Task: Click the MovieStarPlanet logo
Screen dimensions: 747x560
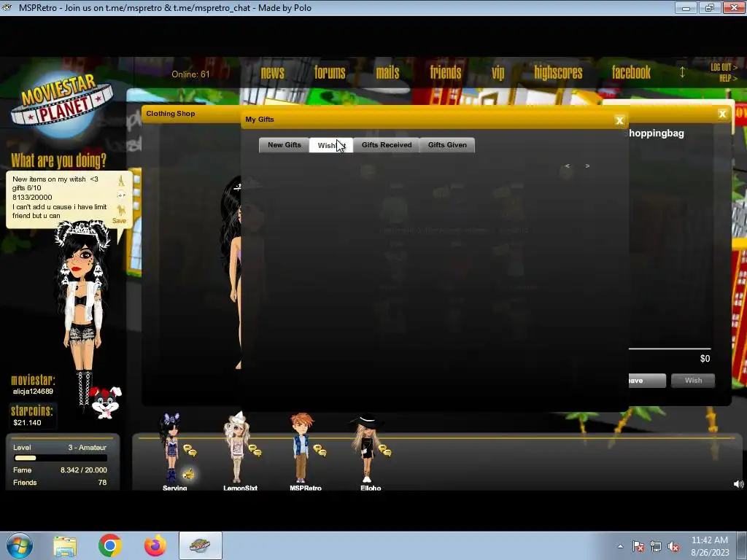Action: click(62, 105)
